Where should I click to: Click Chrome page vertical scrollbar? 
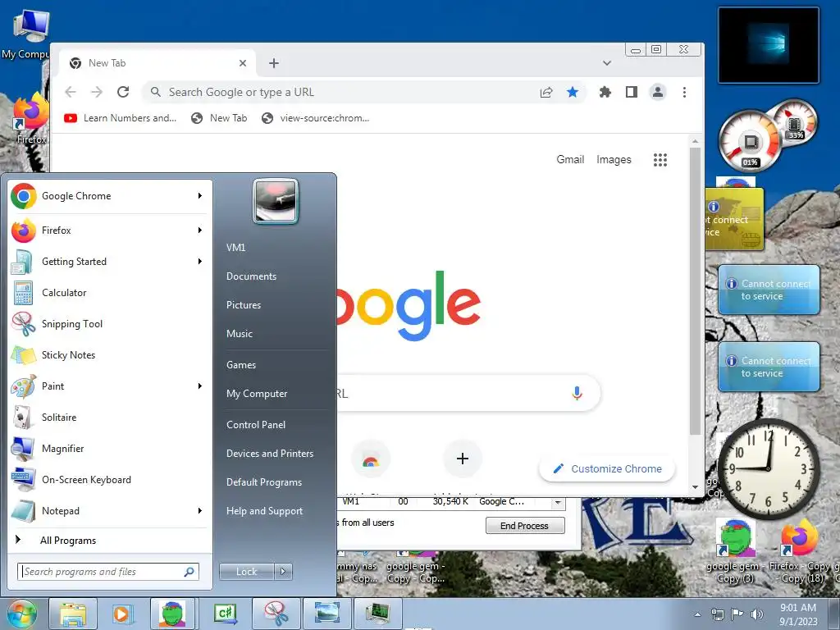pyautogui.click(x=695, y=291)
